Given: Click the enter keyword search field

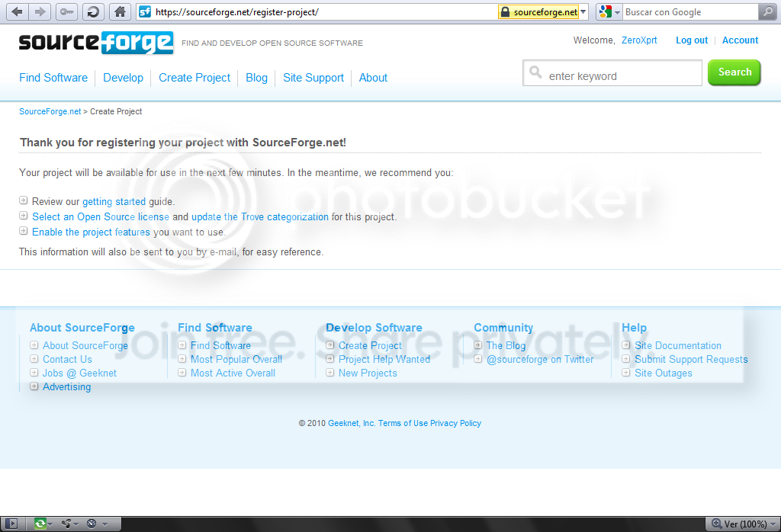Looking at the screenshot, I should [612, 73].
